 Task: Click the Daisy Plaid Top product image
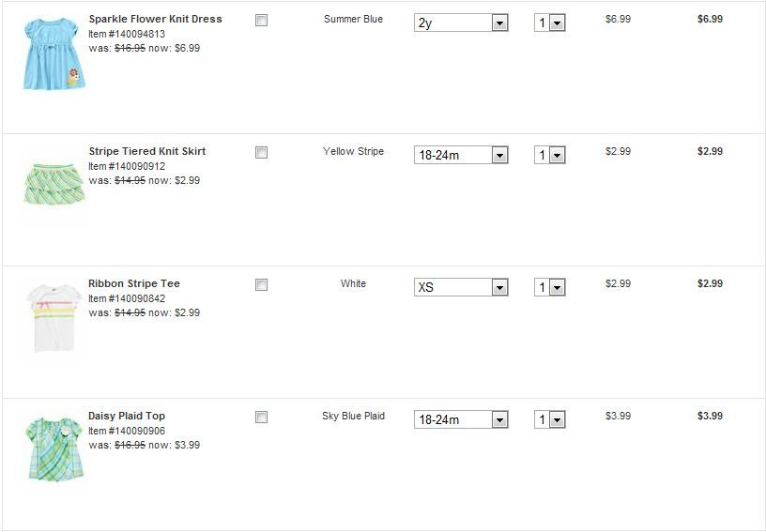(54, 450)
